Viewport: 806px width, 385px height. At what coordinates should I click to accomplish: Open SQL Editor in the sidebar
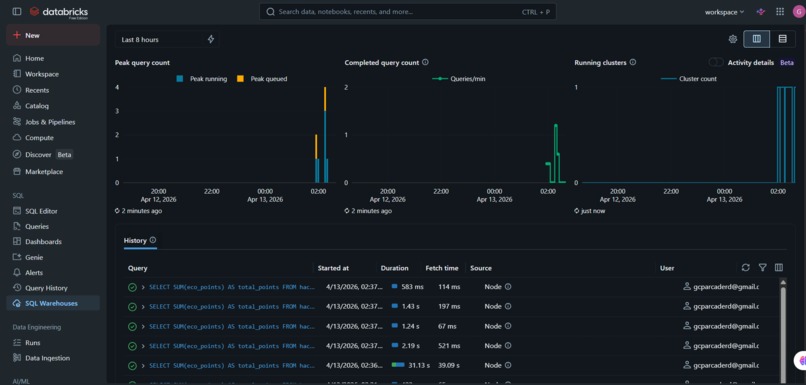coord(53,211)
